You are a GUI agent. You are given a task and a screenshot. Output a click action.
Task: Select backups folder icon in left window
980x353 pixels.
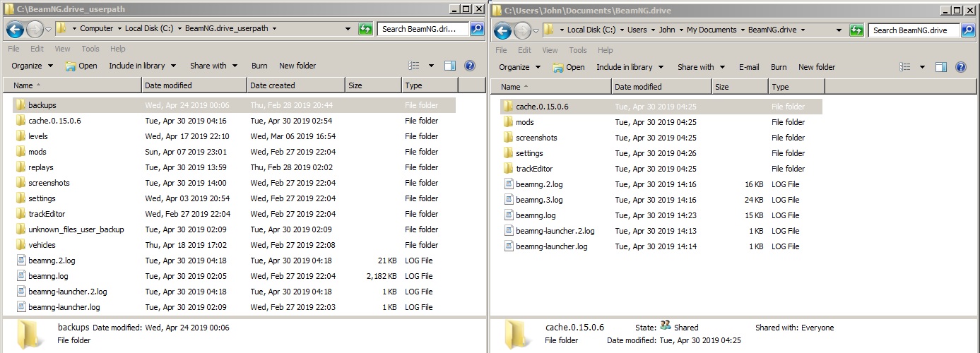pyautogui.click(x=20, y=105)
